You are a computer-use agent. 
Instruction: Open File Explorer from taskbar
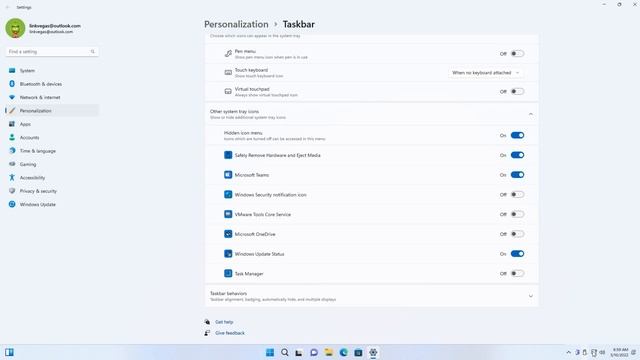tap(329, 353)
